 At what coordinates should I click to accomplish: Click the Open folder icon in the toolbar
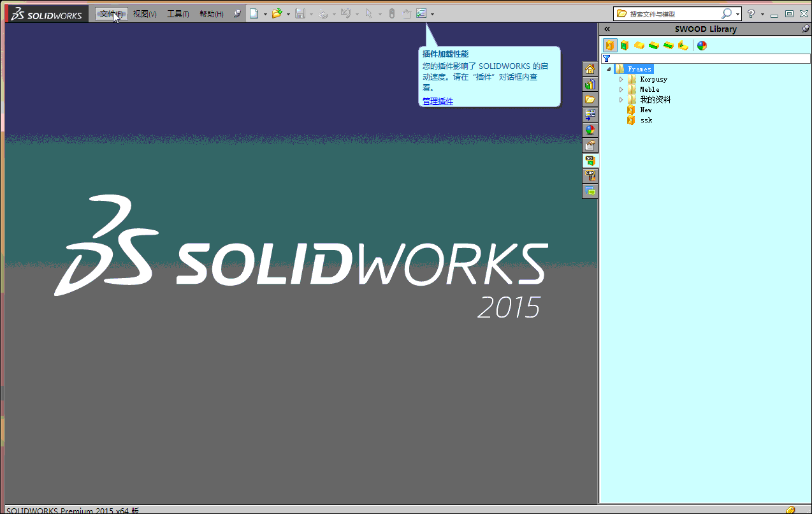tap(277, 13)
